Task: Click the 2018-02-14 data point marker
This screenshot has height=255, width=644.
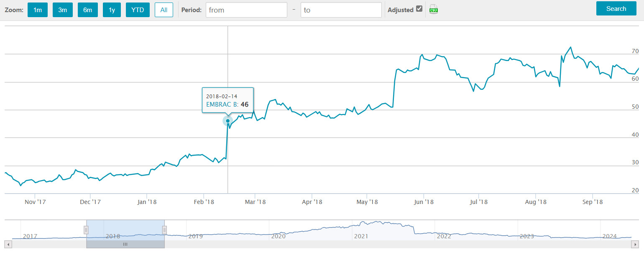Action: point(228,121)
